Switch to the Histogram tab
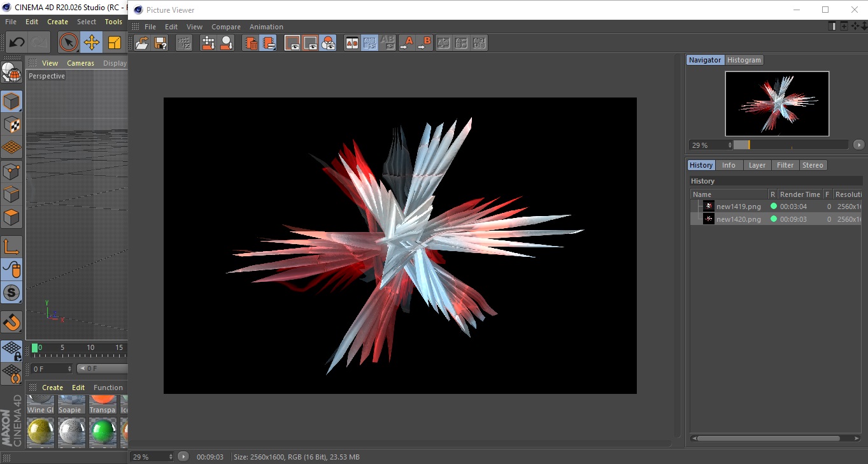 (x=744, y=60)
